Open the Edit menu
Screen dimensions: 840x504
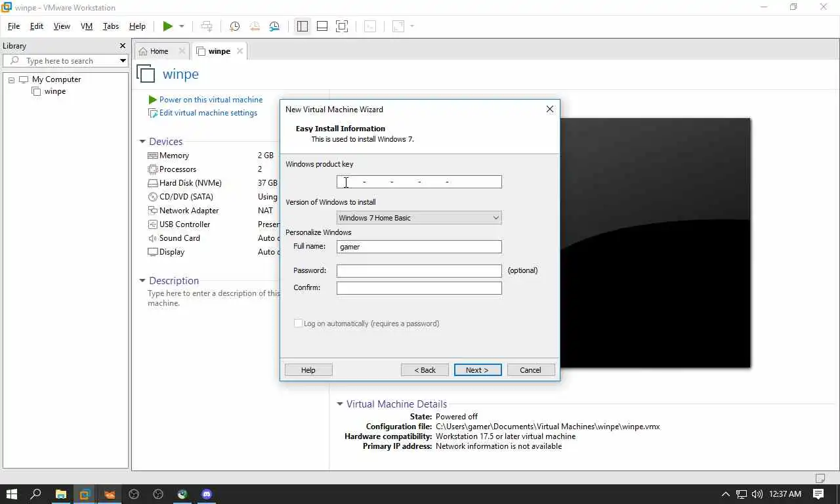(37, 26)
